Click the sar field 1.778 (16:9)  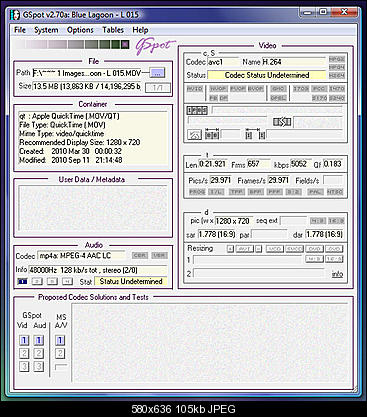tap(217, 234)
